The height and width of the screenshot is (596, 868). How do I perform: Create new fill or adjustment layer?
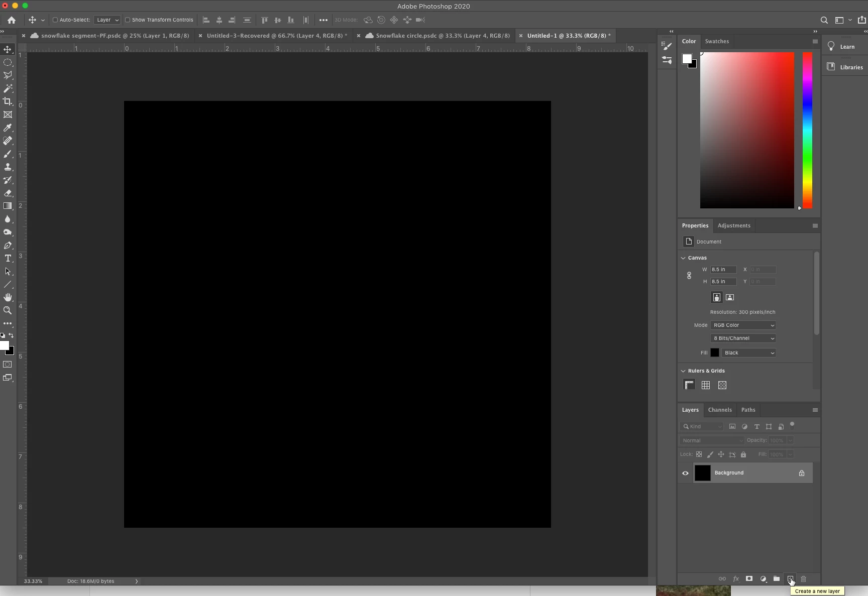(763, 579)
